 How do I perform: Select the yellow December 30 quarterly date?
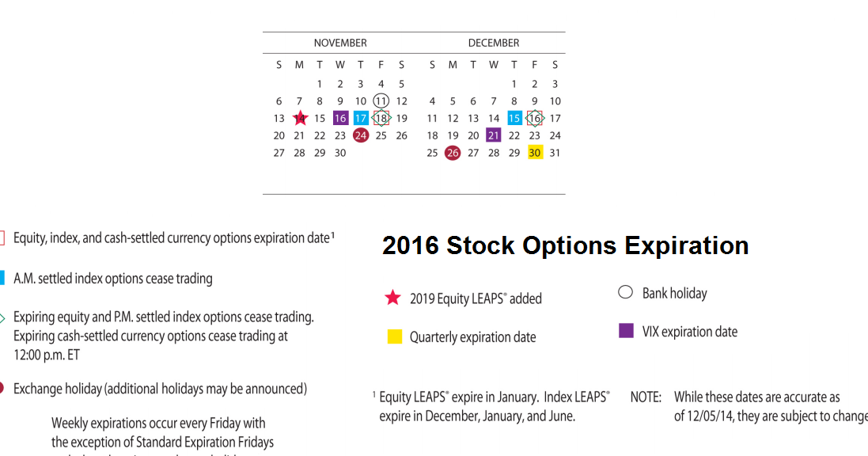coord(535,152)
